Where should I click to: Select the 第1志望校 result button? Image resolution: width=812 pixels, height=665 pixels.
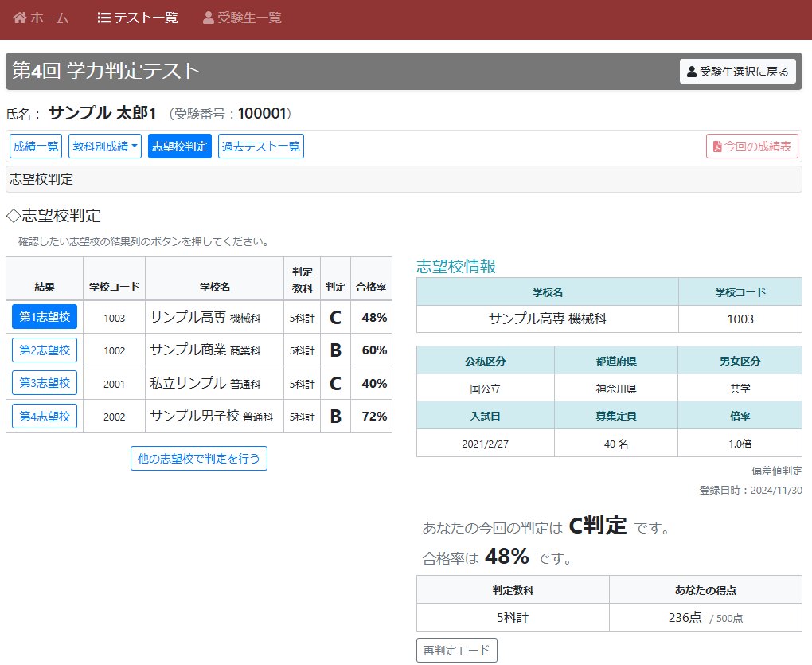[45, 317]
